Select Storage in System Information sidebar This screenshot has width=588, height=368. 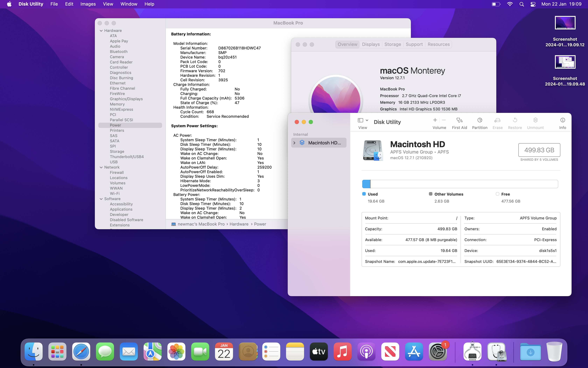coord(117,151)
